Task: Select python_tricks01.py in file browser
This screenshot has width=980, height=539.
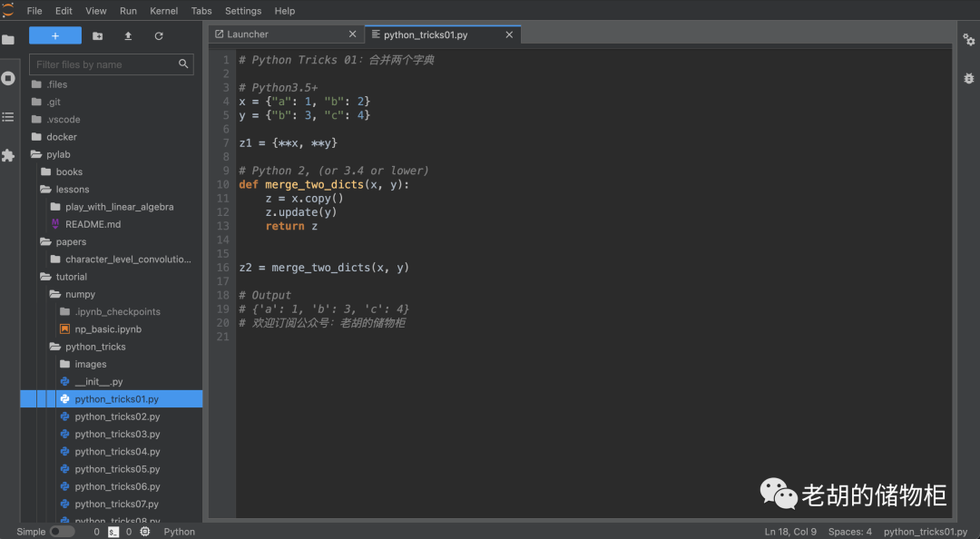Action: click(112, 399)
